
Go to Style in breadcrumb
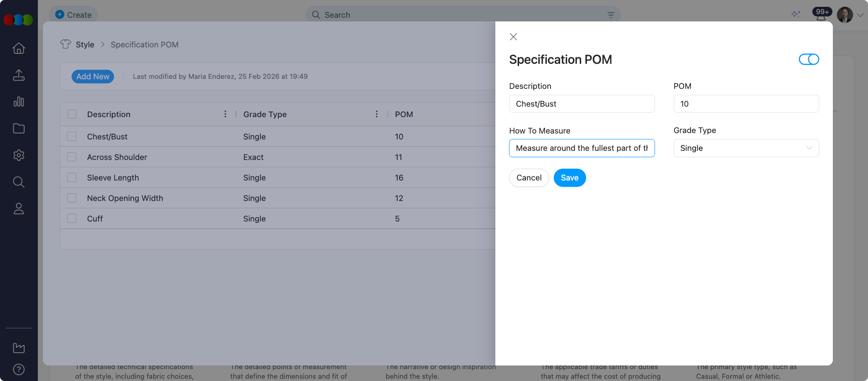85,45
